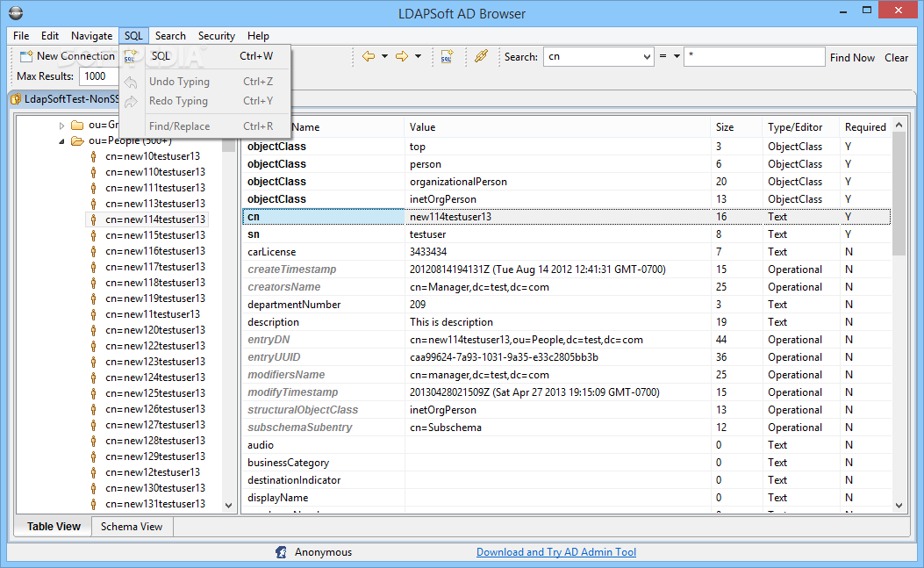Viewport: 924px width, 568px height.
Task: Sort by the Required column header
Action: click(865, 127)
